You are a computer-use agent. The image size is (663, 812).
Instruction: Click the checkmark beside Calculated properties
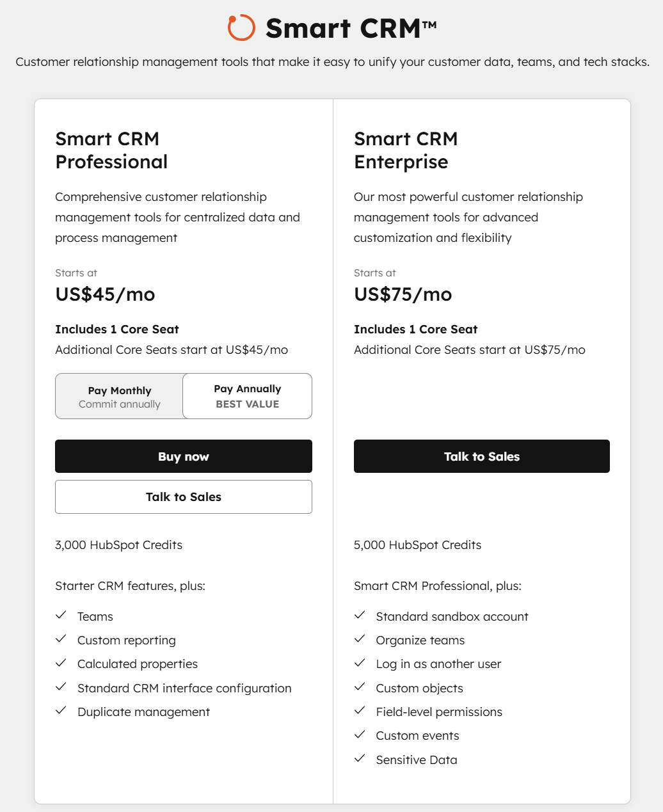tap(61, 663)
